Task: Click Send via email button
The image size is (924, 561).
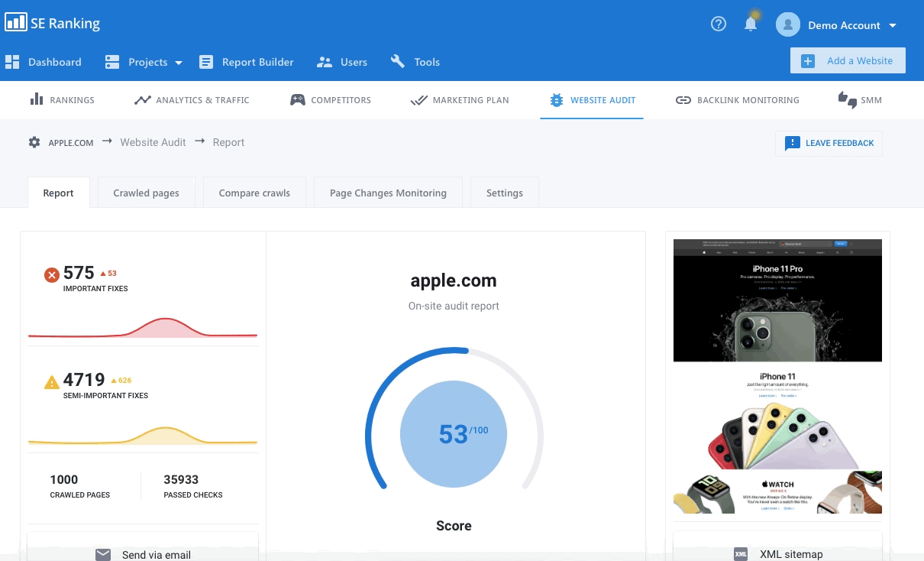Action: tap(143, 546)
